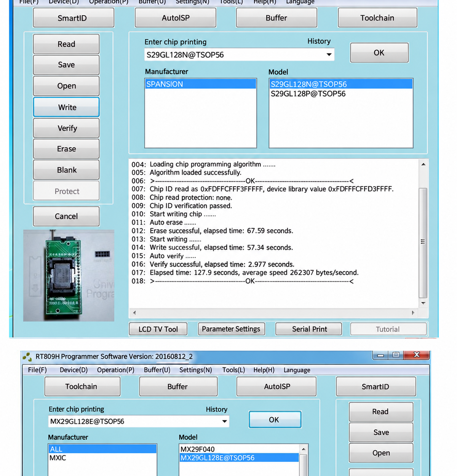Click Toolchain button in lower window

click(x=82, y=387)
